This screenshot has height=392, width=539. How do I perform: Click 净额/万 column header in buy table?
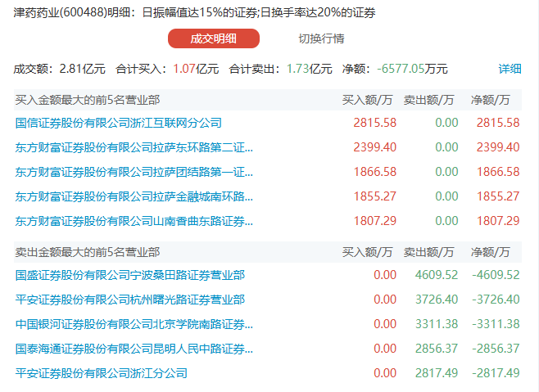490,100
